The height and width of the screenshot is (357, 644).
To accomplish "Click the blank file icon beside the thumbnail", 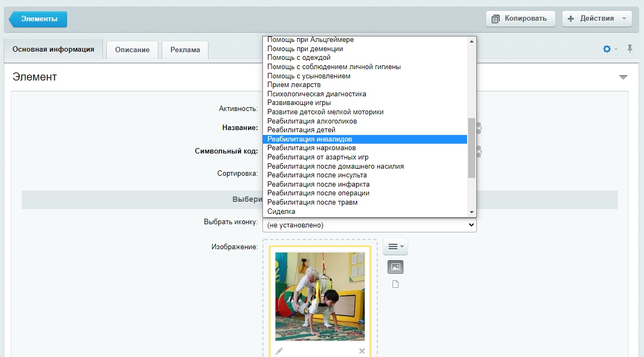I will pyautogui.click(x=396, y=284).
